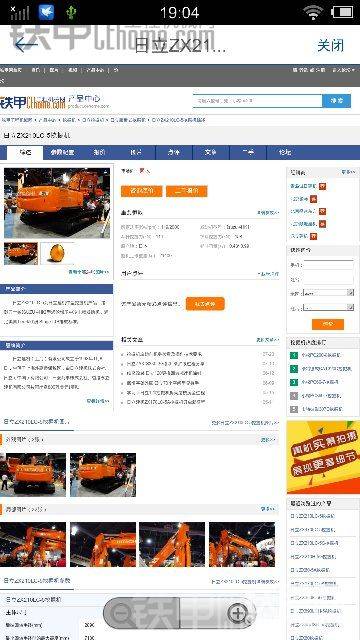Click the red badge on fourth sidebar list item
Screen dimensions: 360x640
322,224
